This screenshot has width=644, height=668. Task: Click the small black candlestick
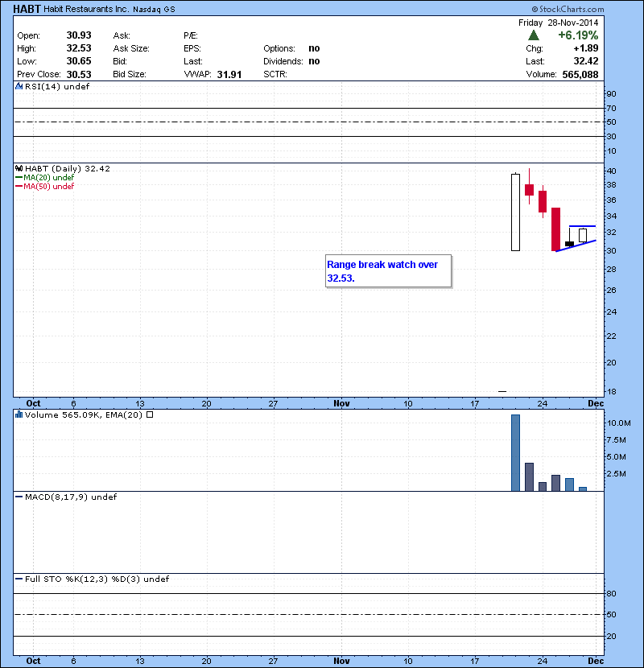tap(569, 244)
